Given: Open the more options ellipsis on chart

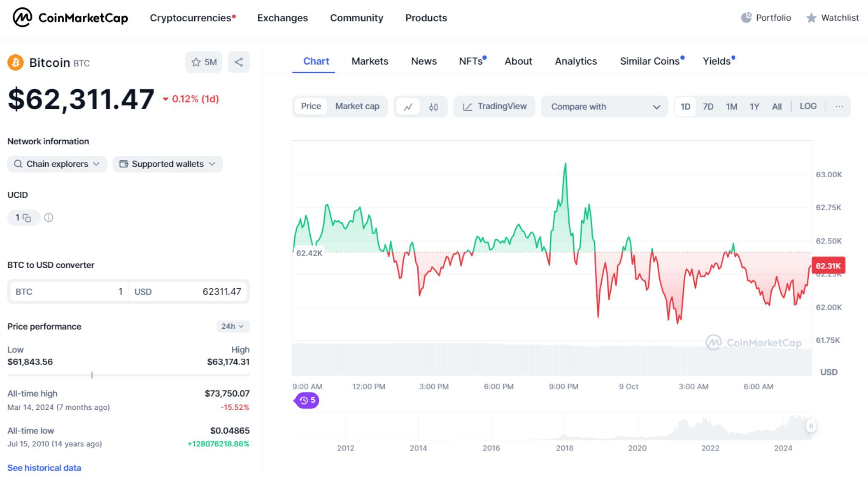Looking at the screenshot, I should point(839,107).
